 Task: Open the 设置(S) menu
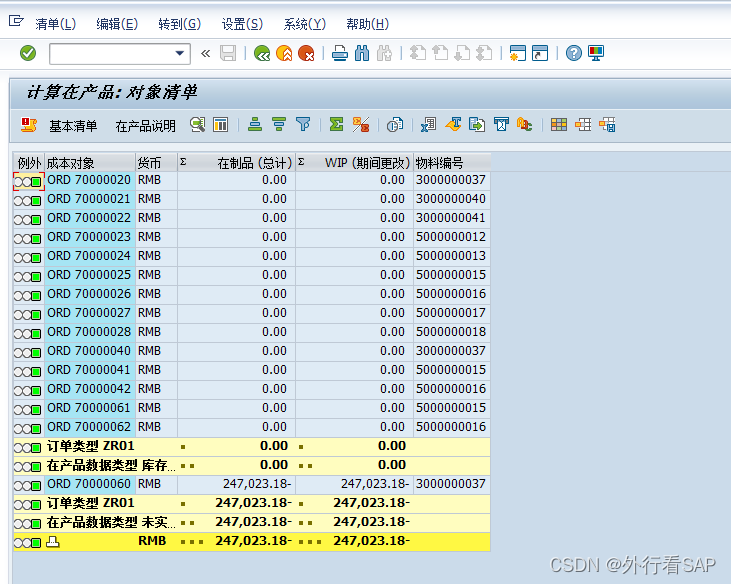[242, 24]
